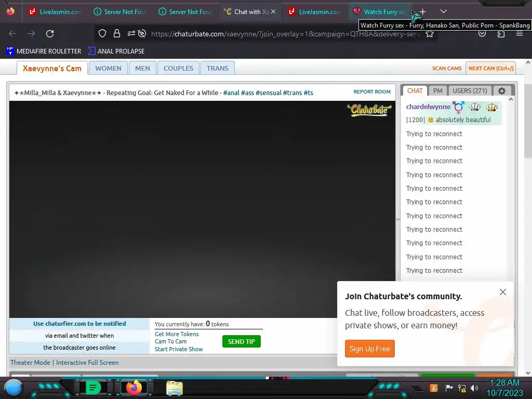Open File Explorer from the taskbar

click(175, 388)
